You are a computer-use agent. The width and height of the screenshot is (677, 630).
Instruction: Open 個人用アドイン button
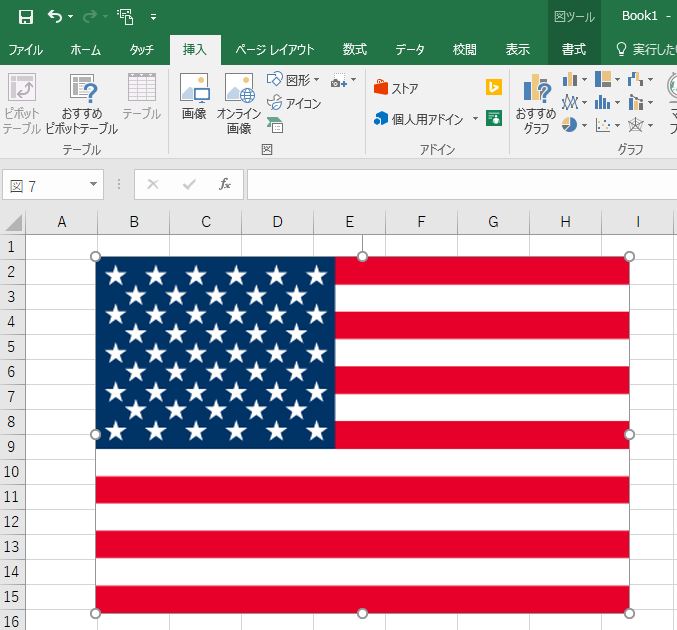(418, 119)
